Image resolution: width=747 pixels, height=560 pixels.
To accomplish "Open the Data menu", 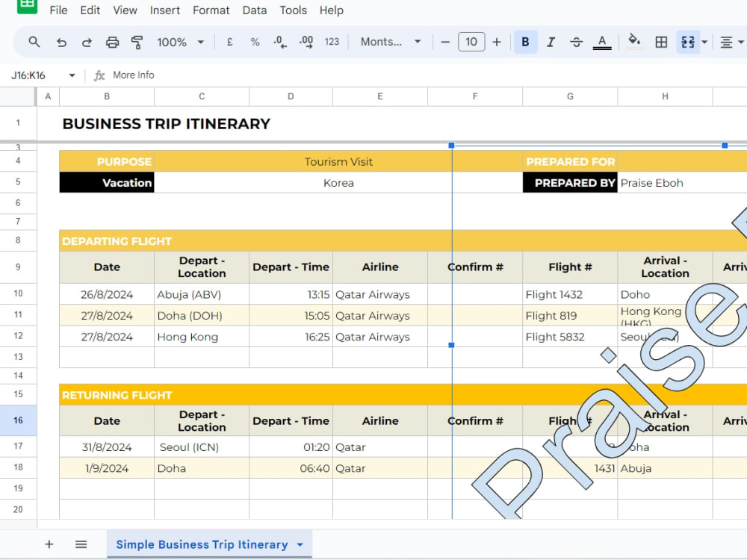I will pos(255,10).
